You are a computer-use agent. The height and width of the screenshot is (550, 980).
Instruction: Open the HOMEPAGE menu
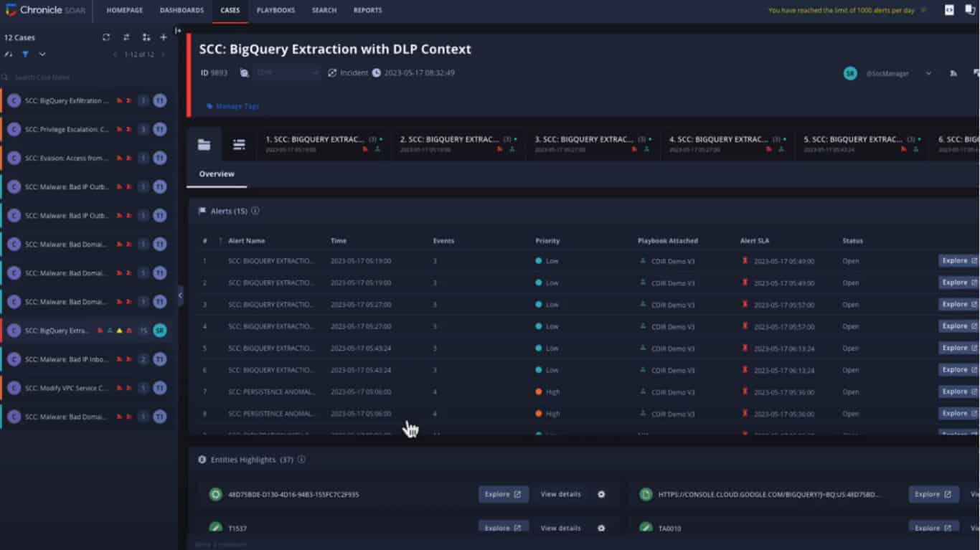pos(125,10)
